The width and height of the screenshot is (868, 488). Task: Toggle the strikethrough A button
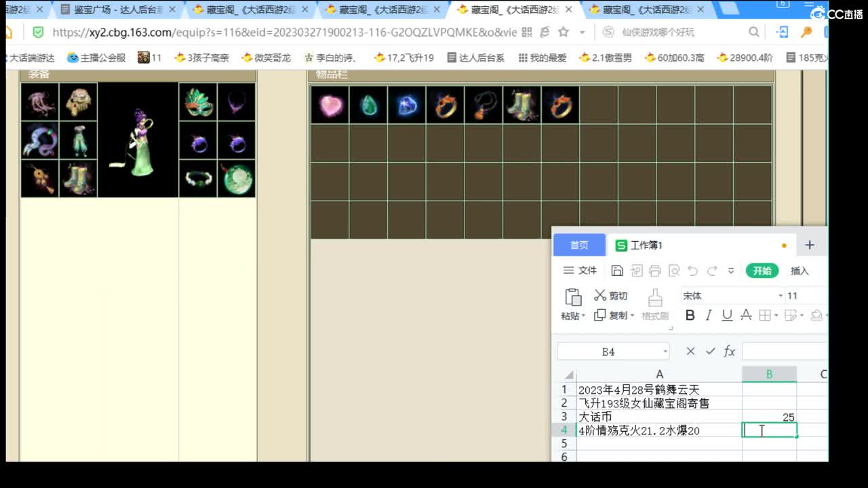tap(746, 315)
